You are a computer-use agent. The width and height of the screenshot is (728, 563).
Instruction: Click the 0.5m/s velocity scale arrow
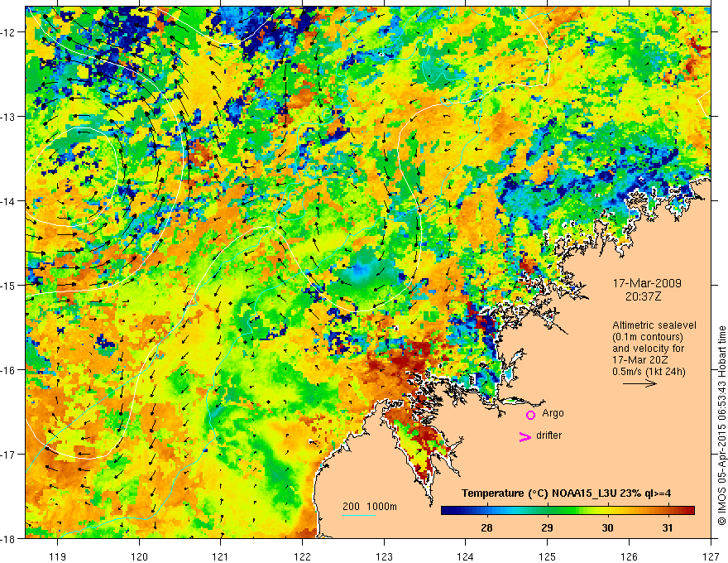639,383
